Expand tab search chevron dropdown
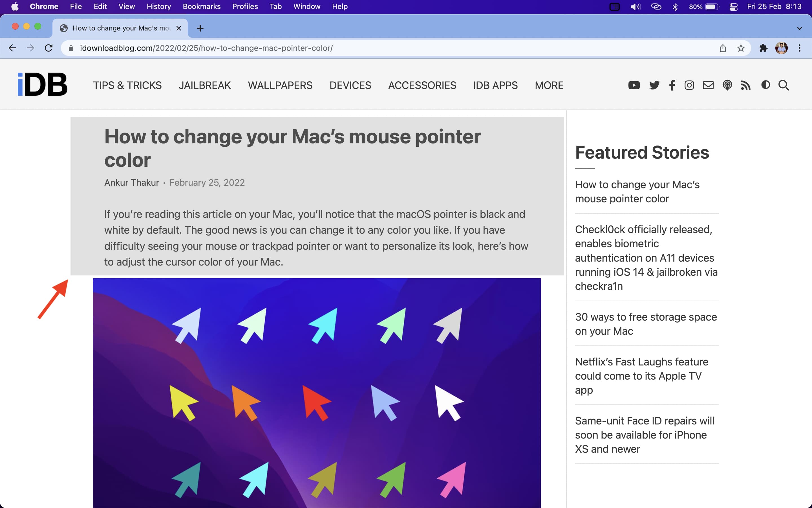Image resolution: width=812 pixels, height=508 pixels. pos(800,28)
